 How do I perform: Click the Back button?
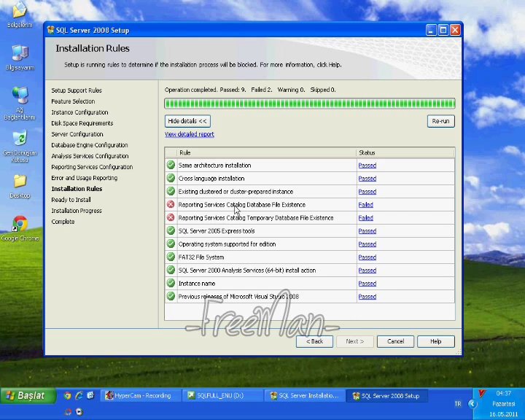click(x=314, y=341)
